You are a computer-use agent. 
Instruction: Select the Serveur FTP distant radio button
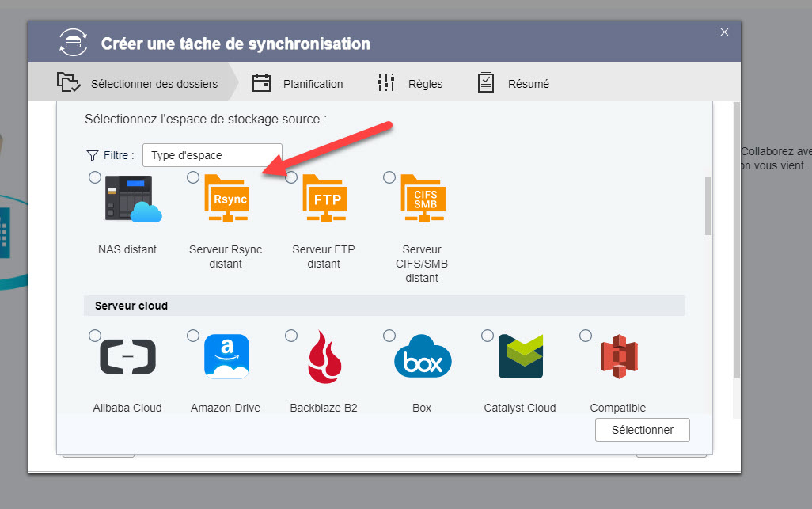pos(291,177)
